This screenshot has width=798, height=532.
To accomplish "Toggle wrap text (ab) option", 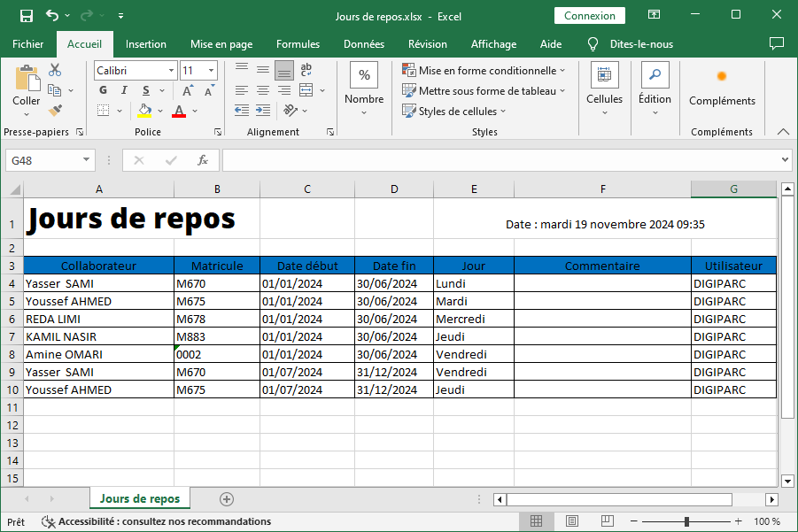I will pos(306,69).
